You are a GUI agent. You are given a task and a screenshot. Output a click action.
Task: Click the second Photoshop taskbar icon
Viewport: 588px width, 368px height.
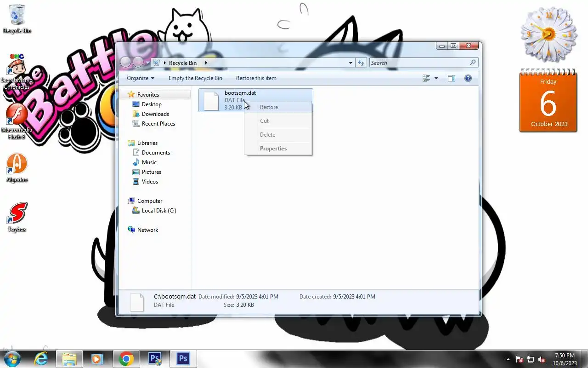tap(183, 359)
